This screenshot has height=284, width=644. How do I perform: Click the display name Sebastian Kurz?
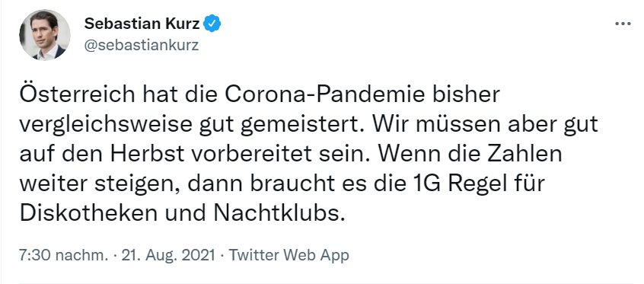pos(142,24)
